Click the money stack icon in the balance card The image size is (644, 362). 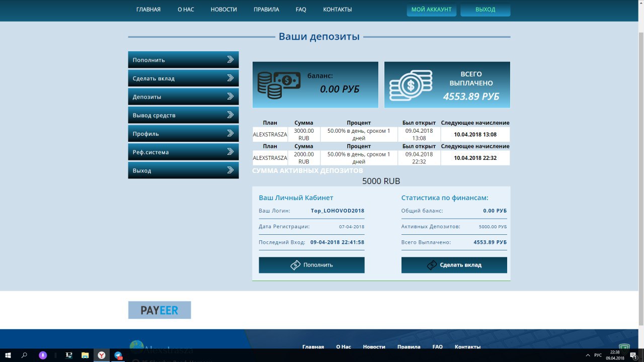click(279, 85)
